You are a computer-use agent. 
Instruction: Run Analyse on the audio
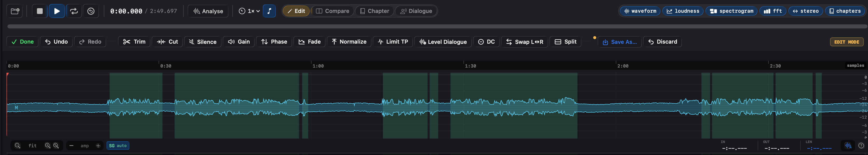(x=208, y=11)
